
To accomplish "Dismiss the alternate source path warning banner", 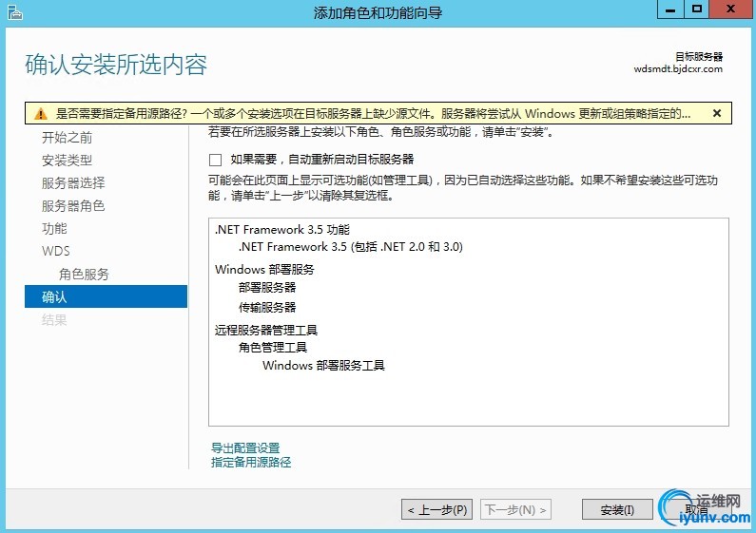I will point(717,113).
